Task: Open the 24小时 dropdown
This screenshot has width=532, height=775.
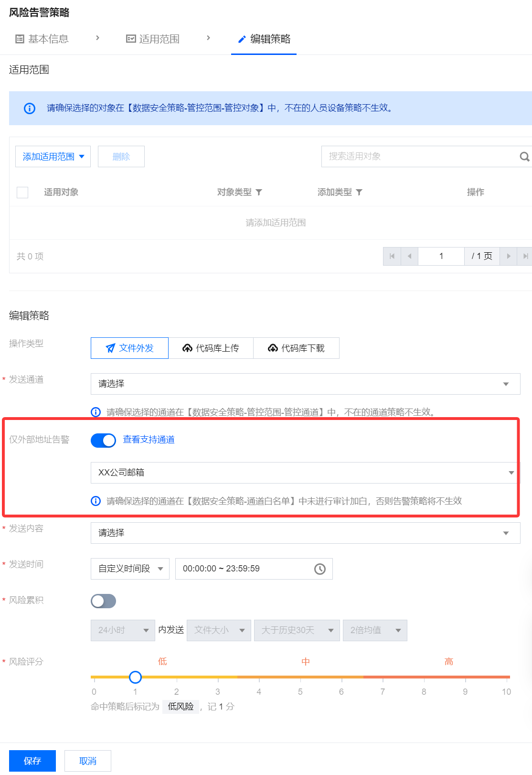Action: (123, 630)
